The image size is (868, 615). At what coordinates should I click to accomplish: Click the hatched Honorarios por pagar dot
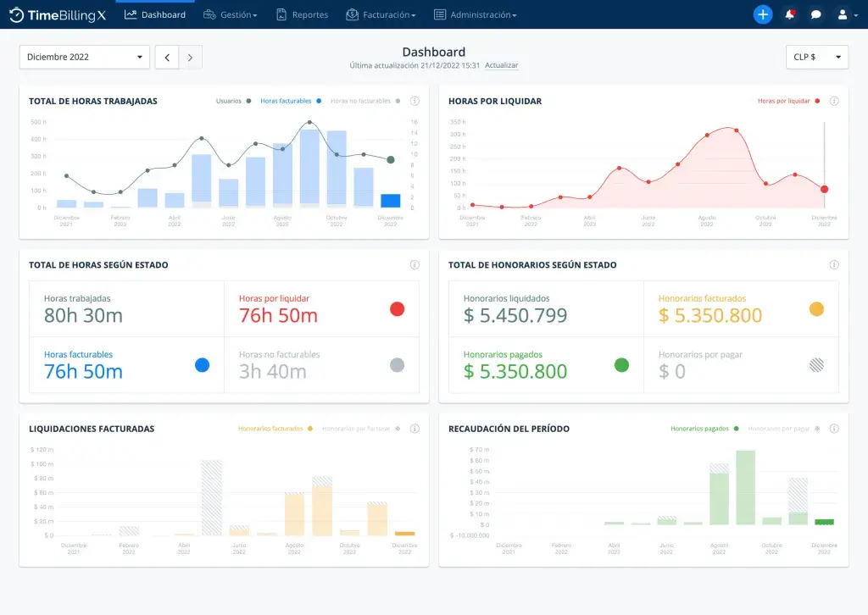click(x=816, y=365)
